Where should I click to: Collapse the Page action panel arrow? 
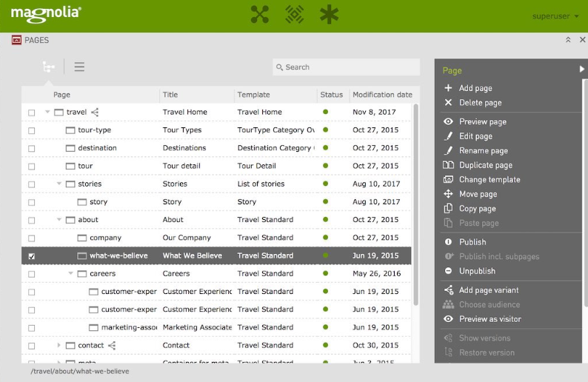[581, 69]
